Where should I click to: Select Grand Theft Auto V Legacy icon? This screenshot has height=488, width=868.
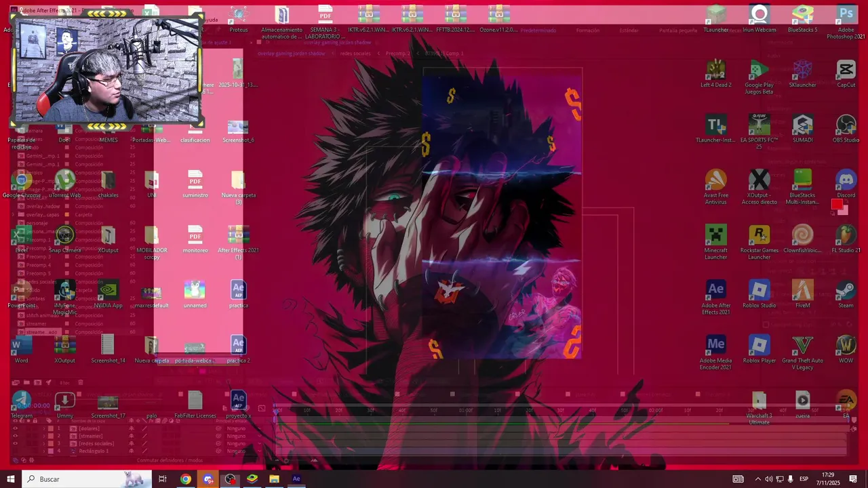(x=802, y=352)
